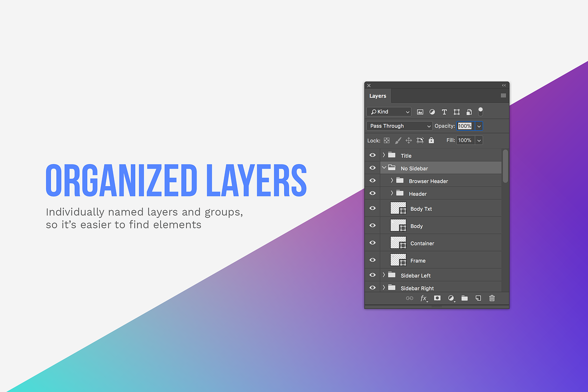Select the Container layer thumbnail
588x392 pixels.
(398, 243)
